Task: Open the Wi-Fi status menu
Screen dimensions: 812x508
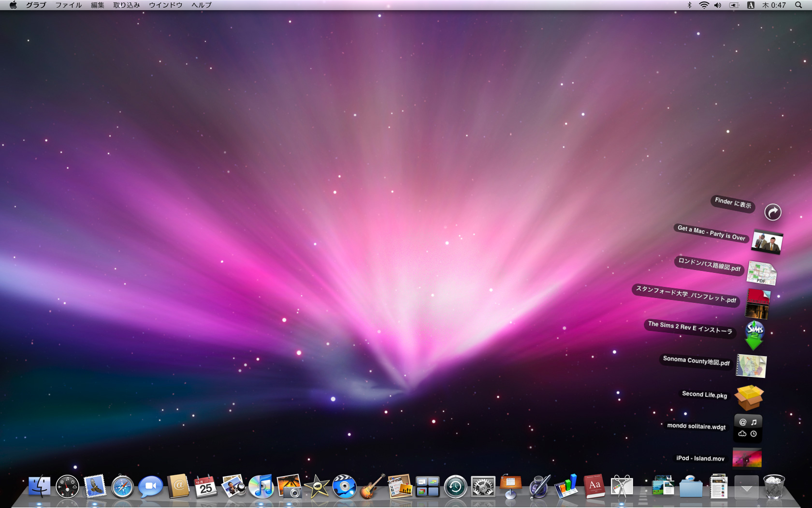Action: (x=704, y=5)
